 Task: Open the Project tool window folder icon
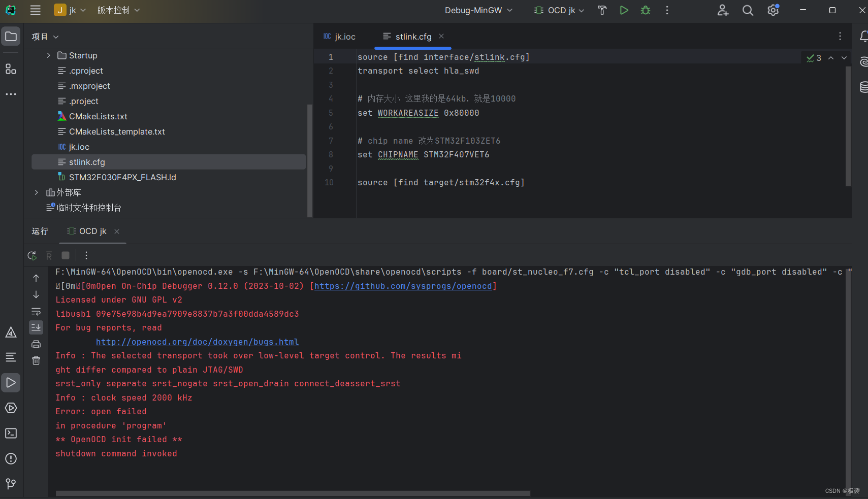[11, 36]
